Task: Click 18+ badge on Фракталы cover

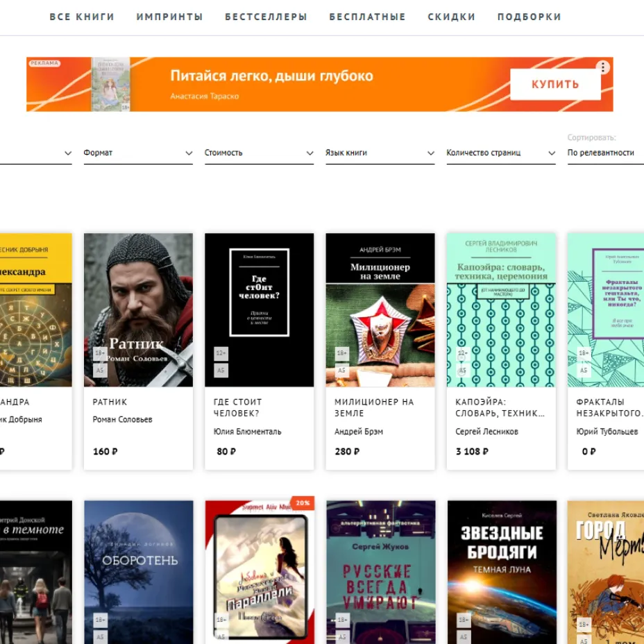Action: coord(584,353)
